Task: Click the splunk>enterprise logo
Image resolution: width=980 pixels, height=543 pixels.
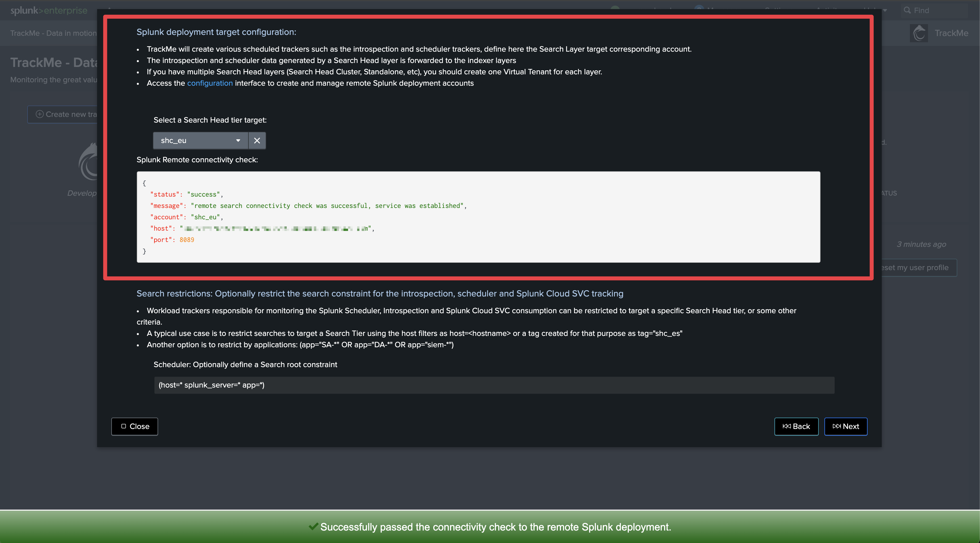Action: (49, 10)
